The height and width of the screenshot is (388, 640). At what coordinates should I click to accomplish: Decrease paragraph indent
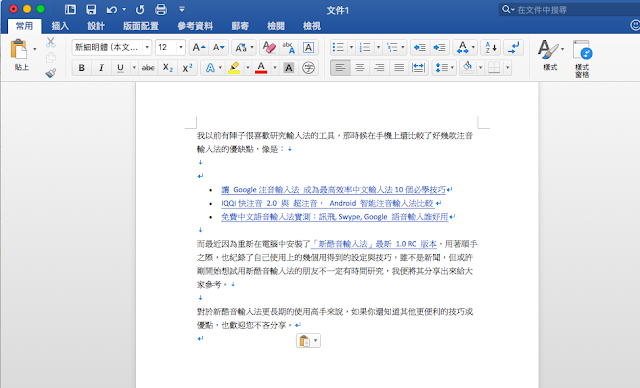click(x=420, y=48)
